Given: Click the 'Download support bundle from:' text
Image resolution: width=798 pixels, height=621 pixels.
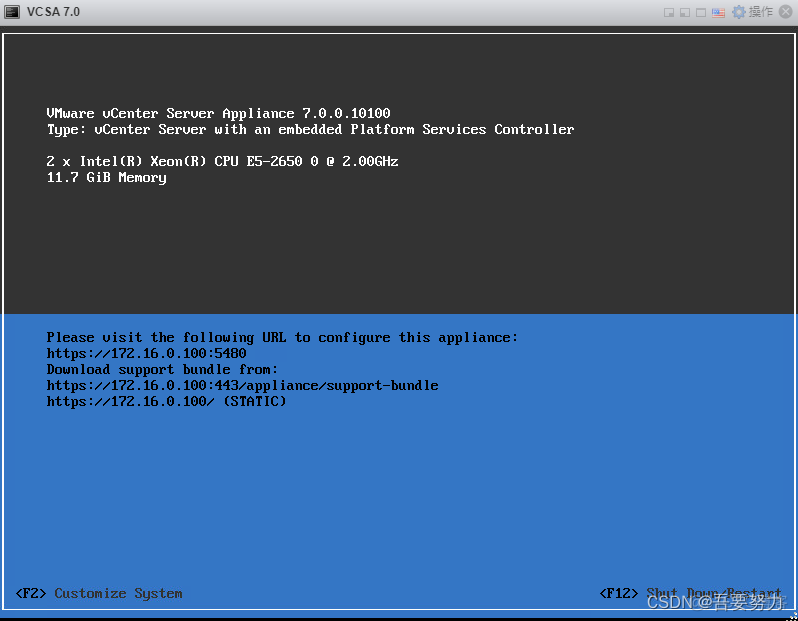Looking at the screenshot, I should pyautogui.click(x=162, y=370).
